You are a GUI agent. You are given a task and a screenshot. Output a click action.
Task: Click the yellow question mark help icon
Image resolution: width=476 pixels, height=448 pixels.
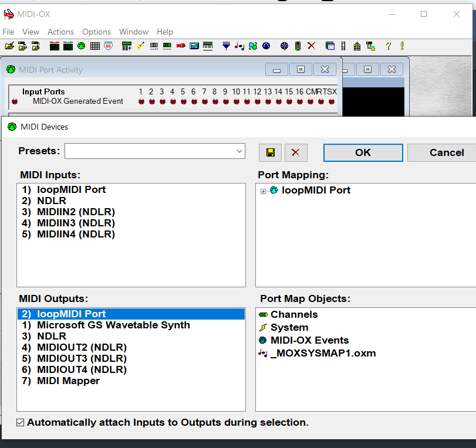coord(389,46)
